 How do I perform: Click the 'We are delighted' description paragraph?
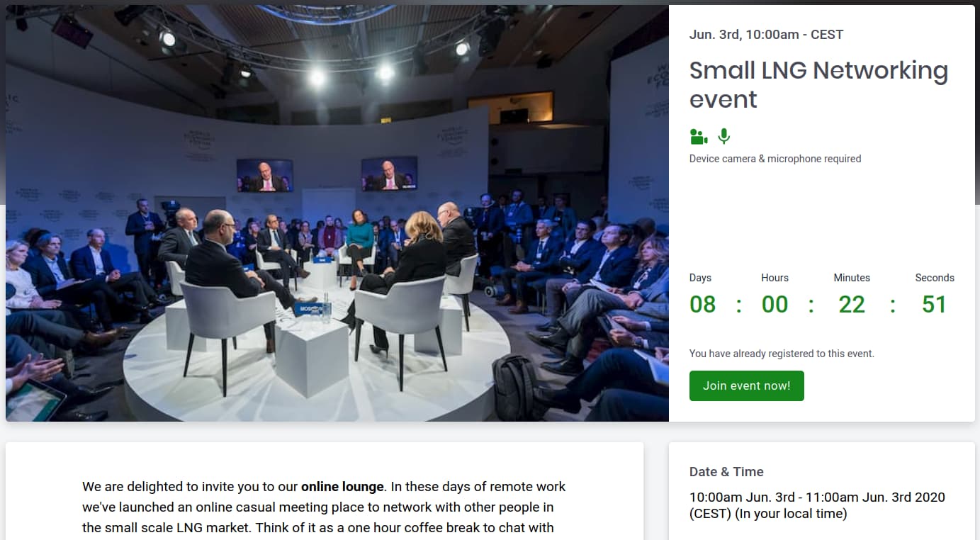323,507
